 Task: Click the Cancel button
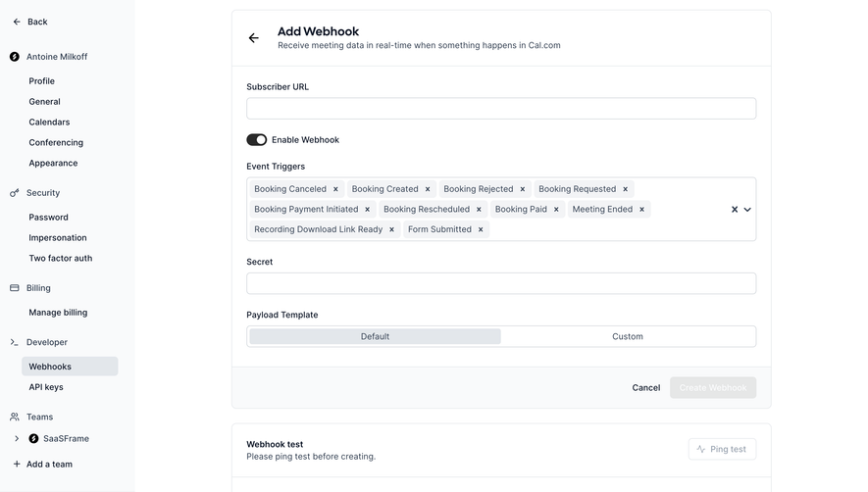[646, 387]
